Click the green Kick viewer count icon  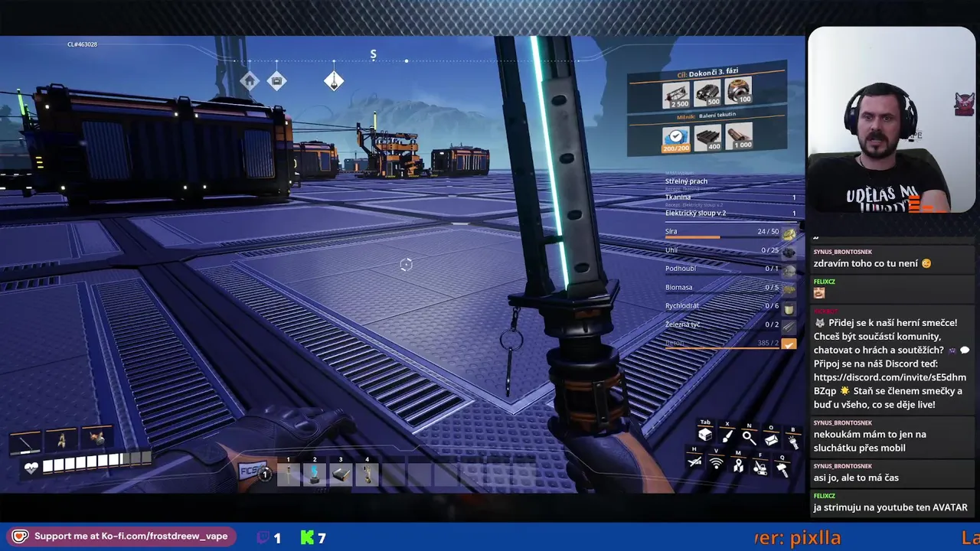[x=307, y=538]
